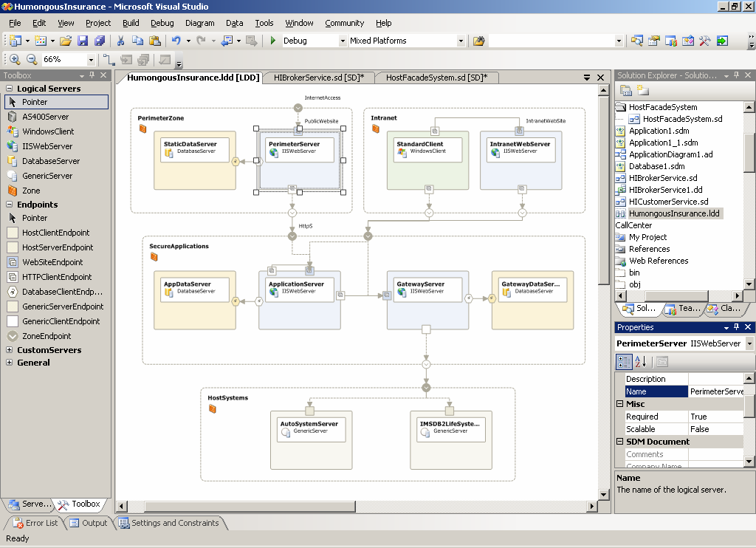Click the Find in Files icon

click(x=478, y=41)
